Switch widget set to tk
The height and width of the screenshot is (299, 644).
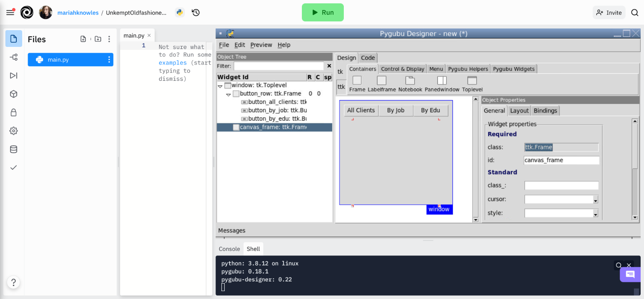coord(340,72)
